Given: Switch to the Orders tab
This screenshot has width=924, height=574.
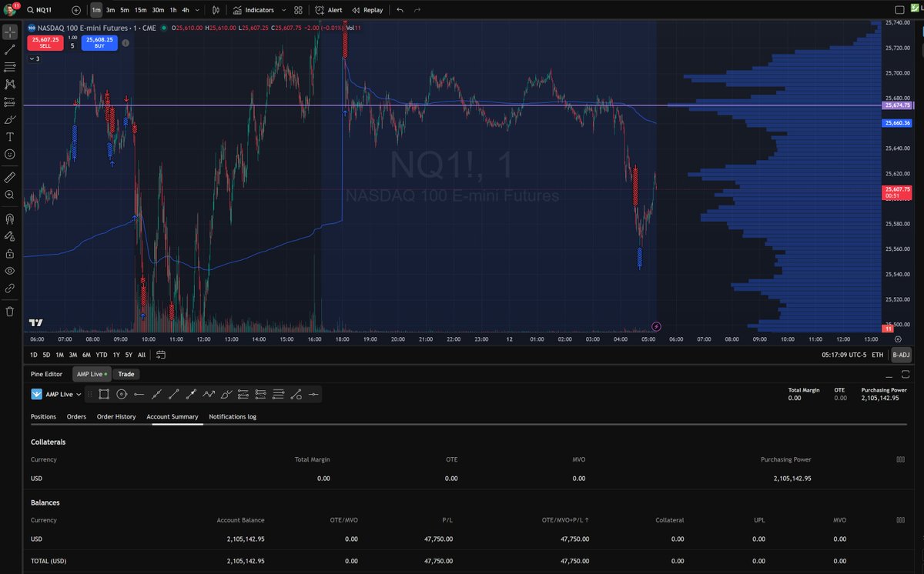Looking at the screenshot, I should point(76,416).
